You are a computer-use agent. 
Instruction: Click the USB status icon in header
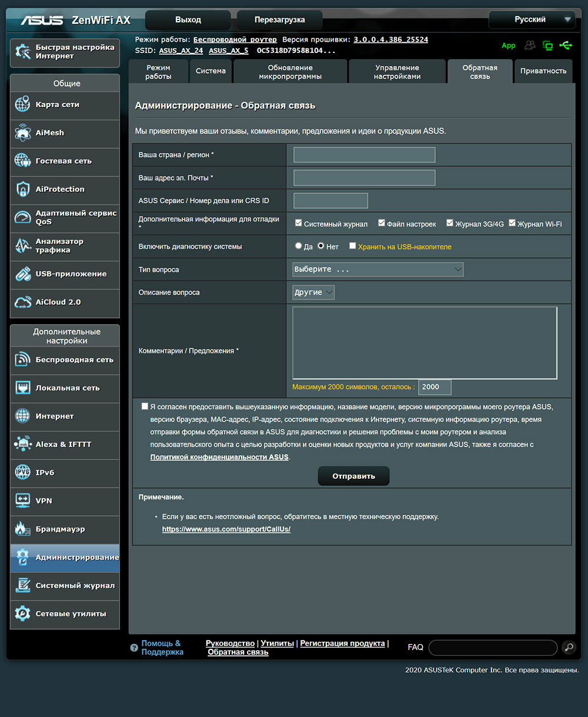(566, 45)
